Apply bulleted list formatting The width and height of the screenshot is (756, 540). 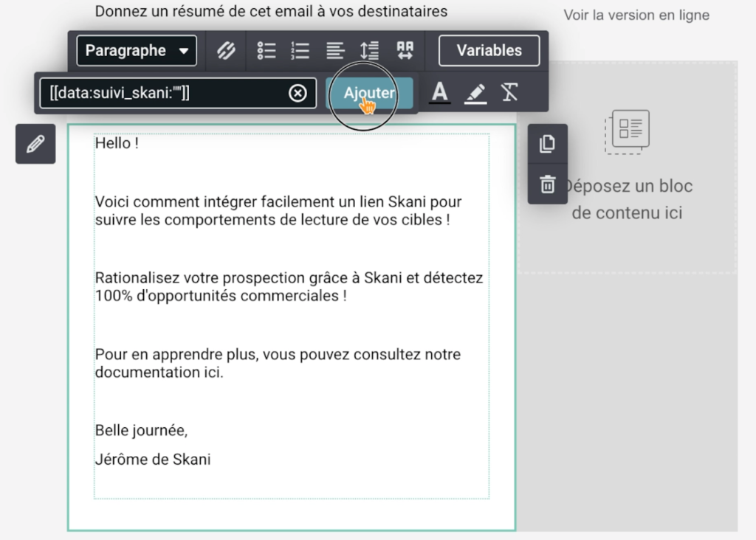pos(266,51)
